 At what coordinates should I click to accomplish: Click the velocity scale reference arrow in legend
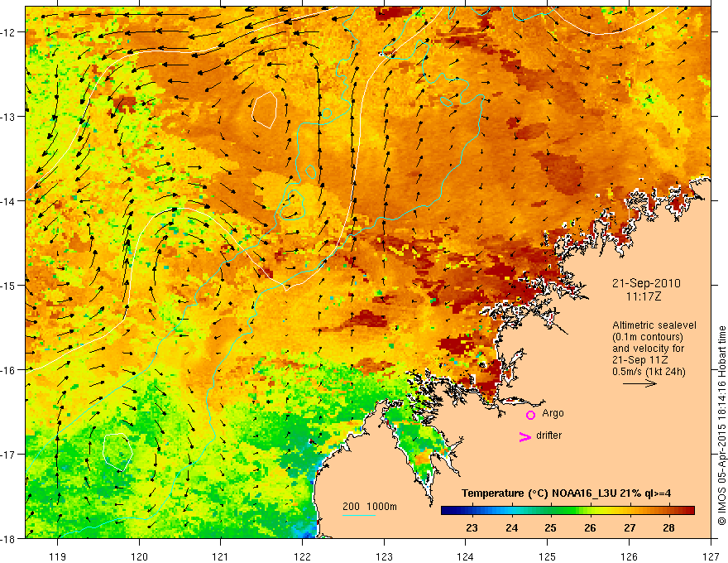pos(639,383)
